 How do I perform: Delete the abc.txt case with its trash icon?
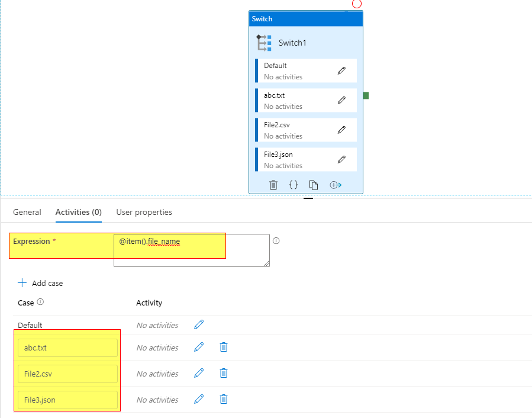pyautogui.click(x=224, y=347)
